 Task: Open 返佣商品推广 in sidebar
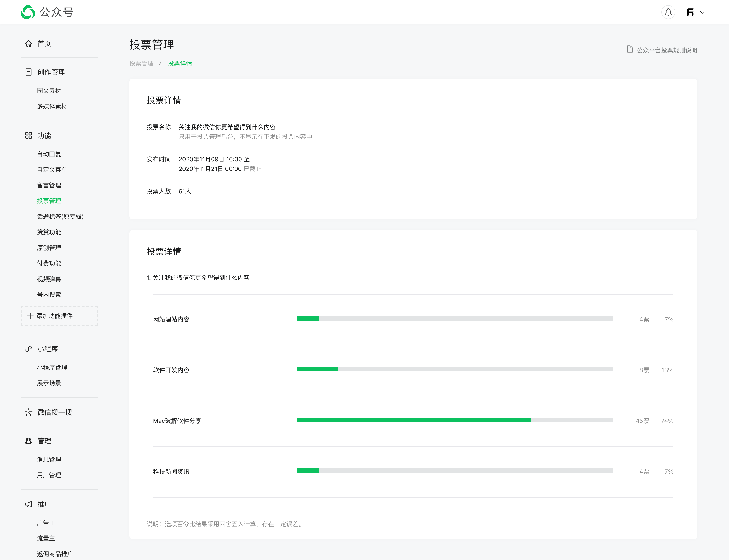pyautogui.click(x=55, y=554)
